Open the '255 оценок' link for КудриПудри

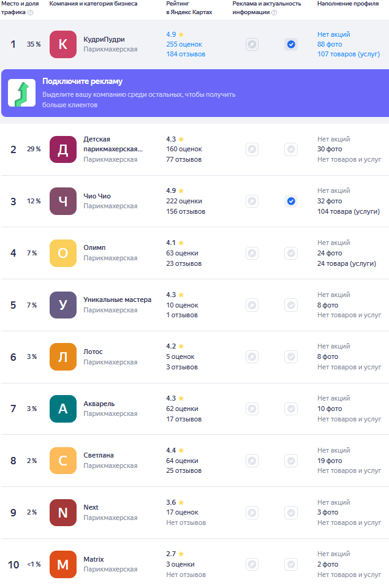point(184,44)
